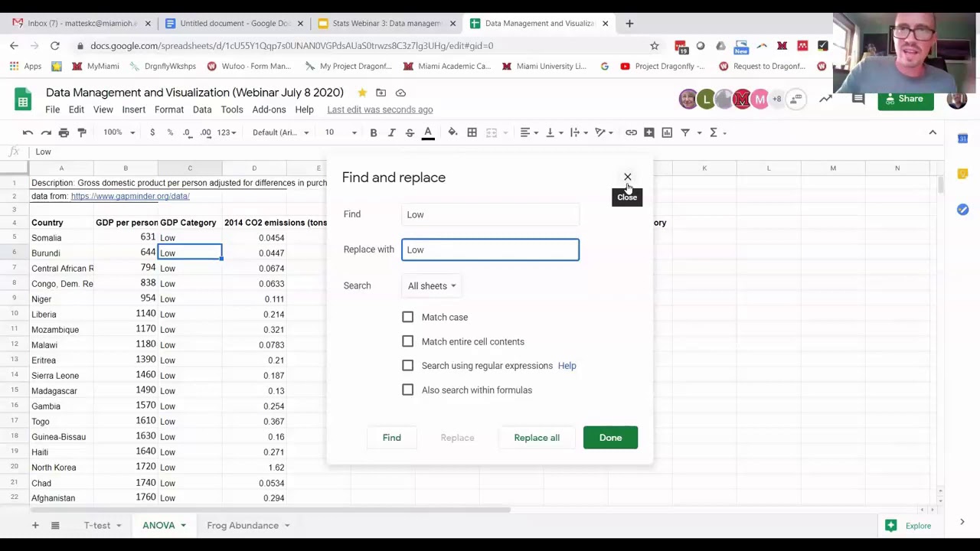Image resolution: width=980 pixels, height=551 pixels.
Task: Click the Replace with input field
Action: tap(490, 249)
